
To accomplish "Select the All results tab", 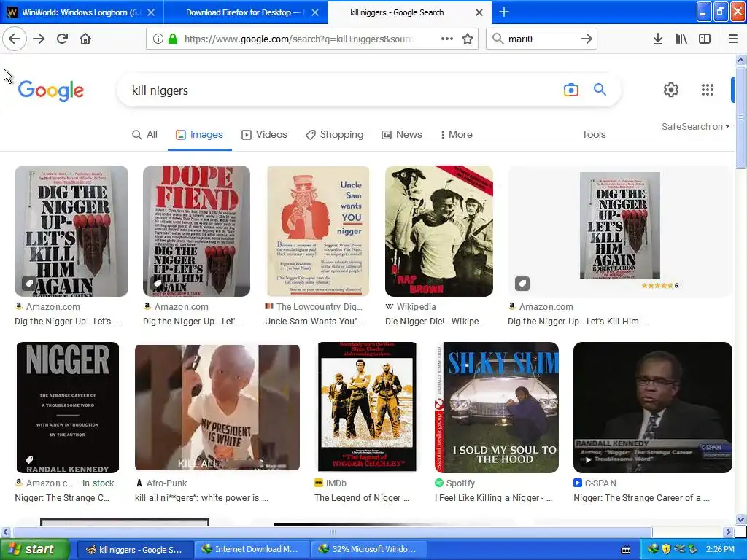I will (x=144, y=134).
